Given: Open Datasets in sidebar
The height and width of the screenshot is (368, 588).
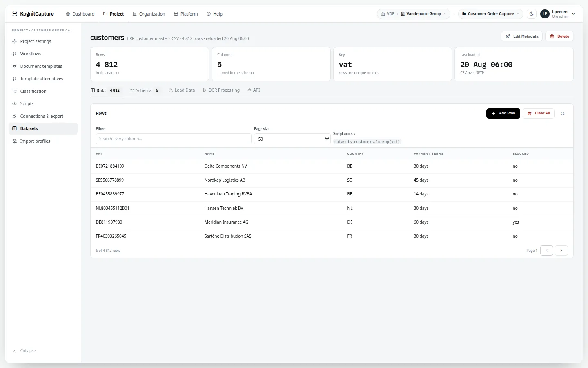Looking at the screenshot, I should click(x=43, y=128).
